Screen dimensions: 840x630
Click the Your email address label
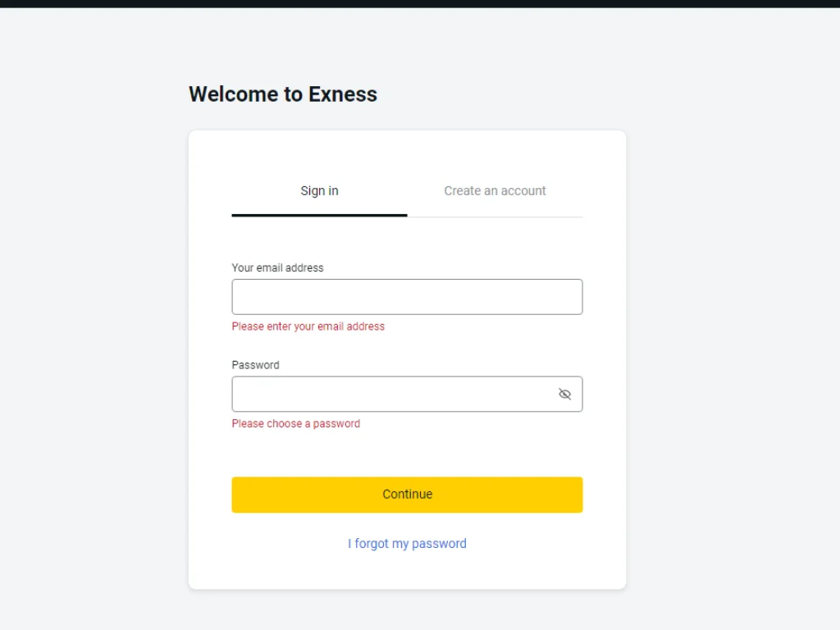[x=277, y=267]
